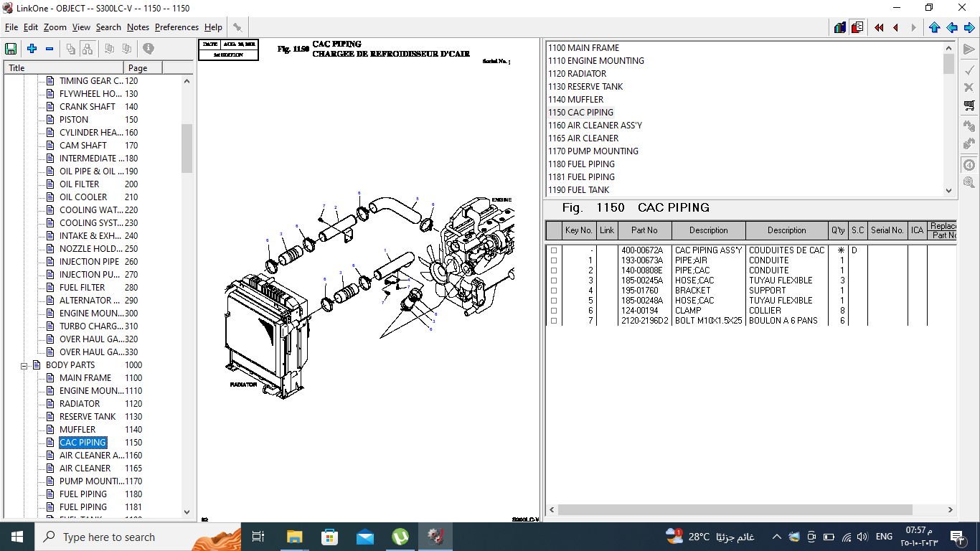Image resolution: width=980 pixels, height=551 pixels.
Task: Click the blue right arrow next page
Action: click(x=969, y=27)
